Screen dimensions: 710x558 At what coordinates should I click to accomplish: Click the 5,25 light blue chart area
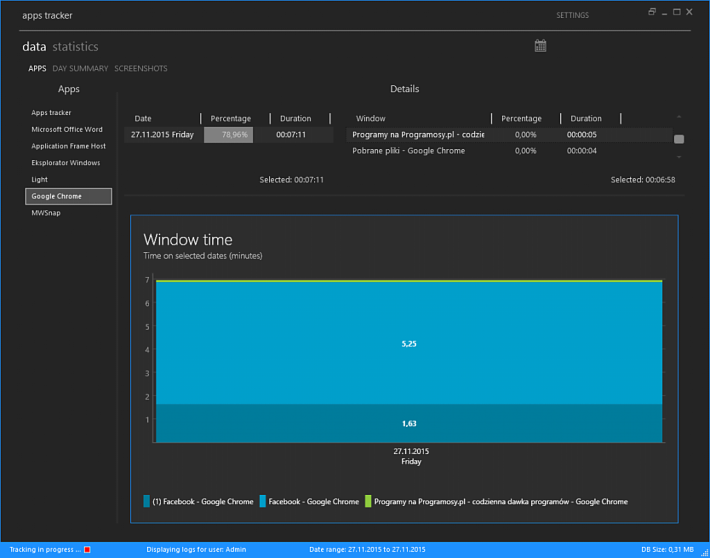tap(409, 344)
